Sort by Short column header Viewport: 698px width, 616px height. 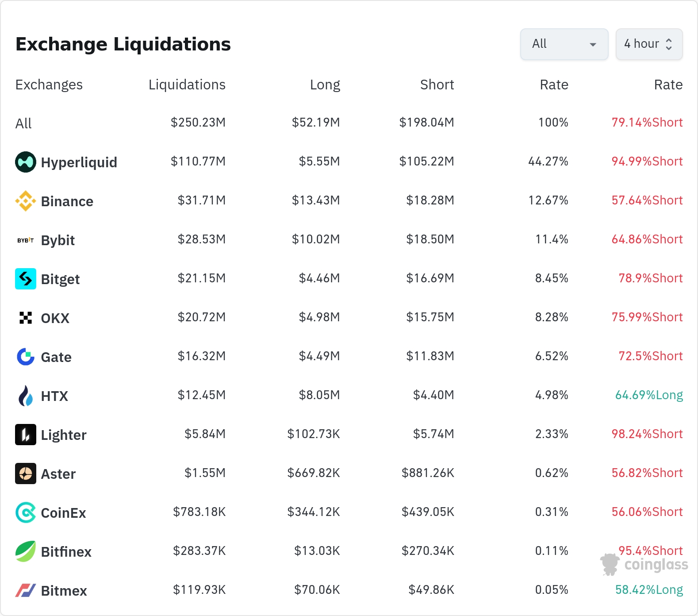437,85
